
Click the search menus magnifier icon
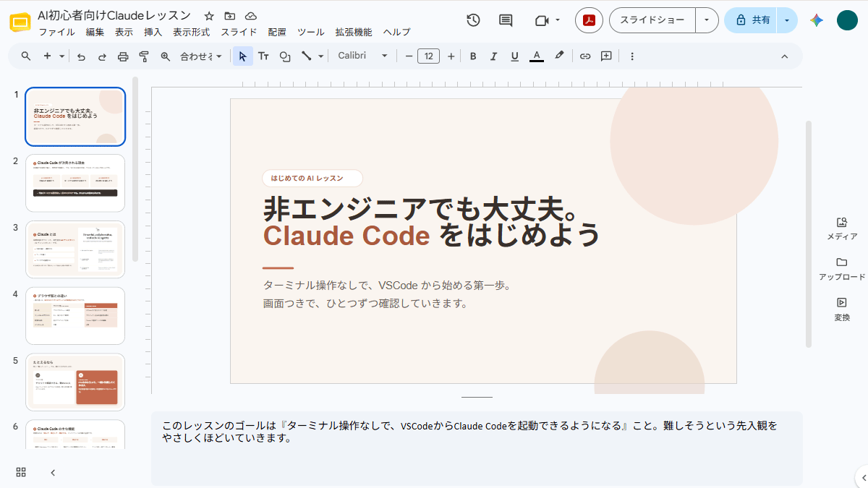click(x=26, y=56)
